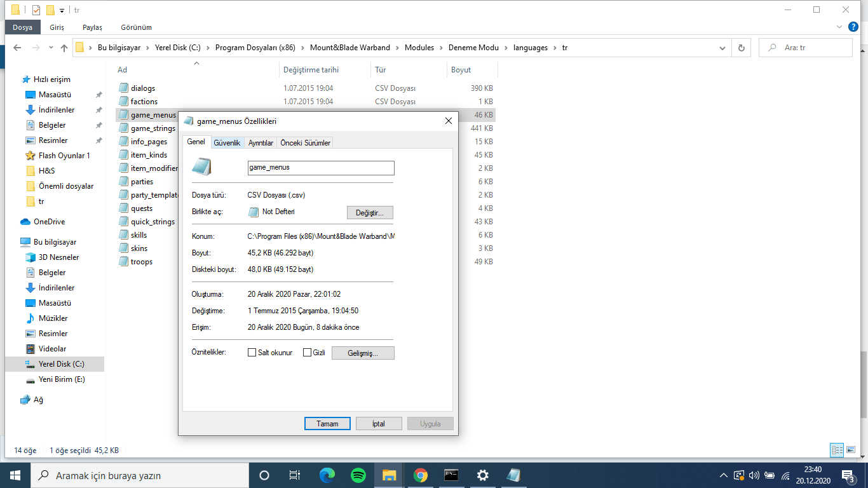Switch to details view icon
Screen dimensions: 868x488
pyautogui.click(x=837, y=450)
